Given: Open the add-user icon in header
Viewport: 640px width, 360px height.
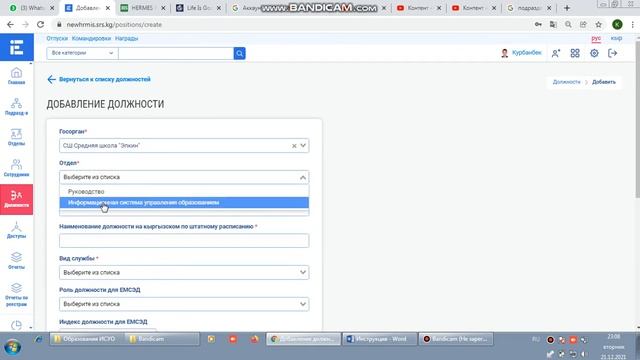Looking at the screenshot, I should click(556, 53).
